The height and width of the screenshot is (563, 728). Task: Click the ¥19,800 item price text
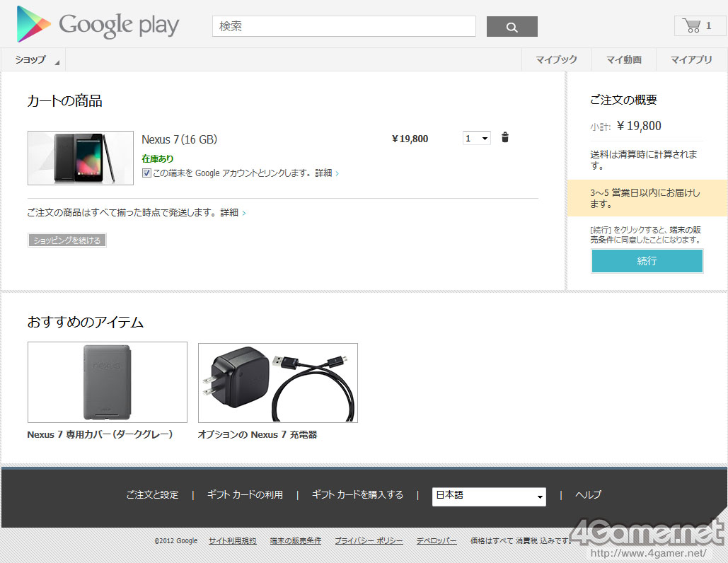[x=410, y=139]
